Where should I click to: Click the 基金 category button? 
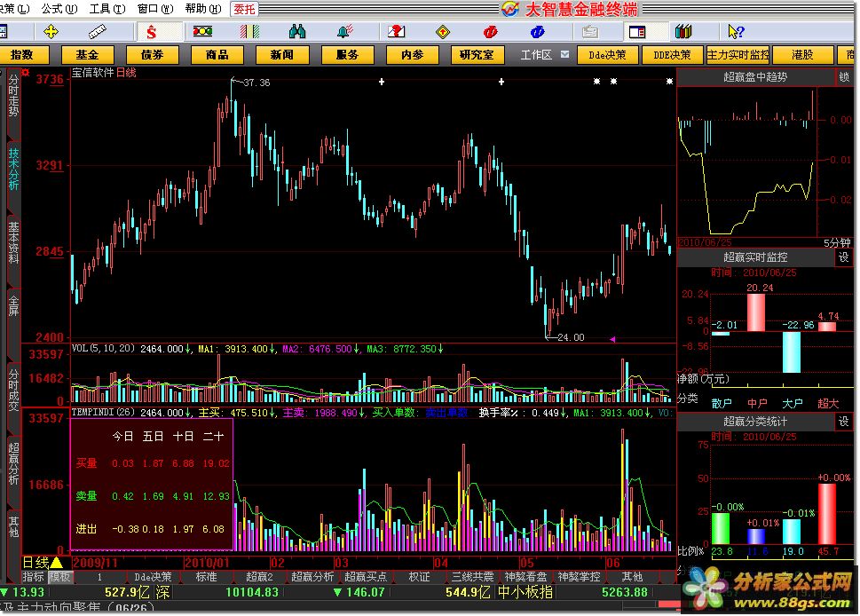pyautogui.click(x=87, y=55)
